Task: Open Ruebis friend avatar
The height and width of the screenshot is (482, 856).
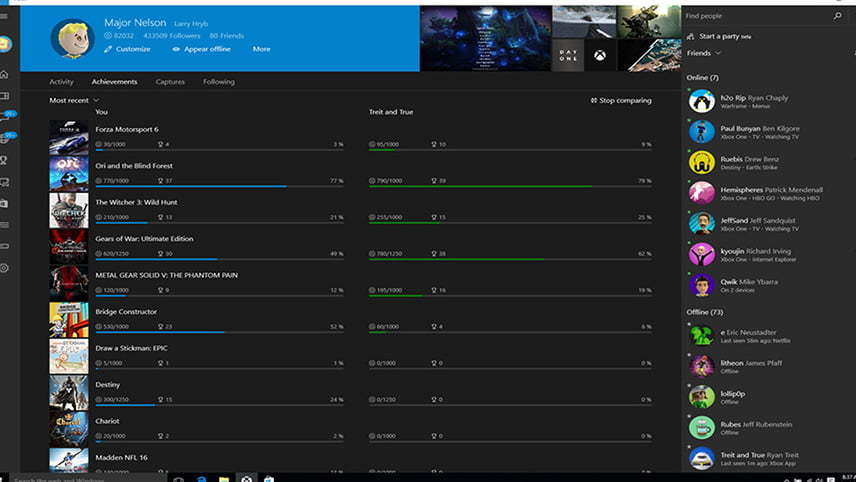Action: (x=702, y=163)
